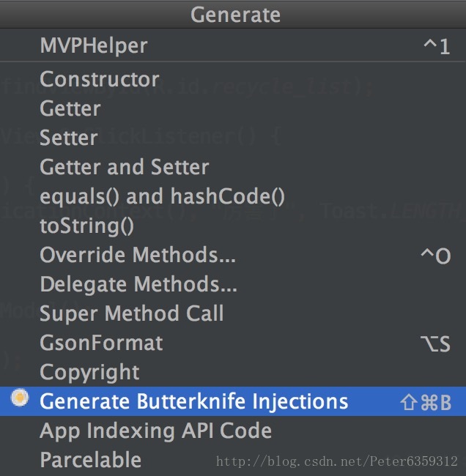Click the blog.csdn.net watermark link
This screenshot has height=476, width=466.
336,461
